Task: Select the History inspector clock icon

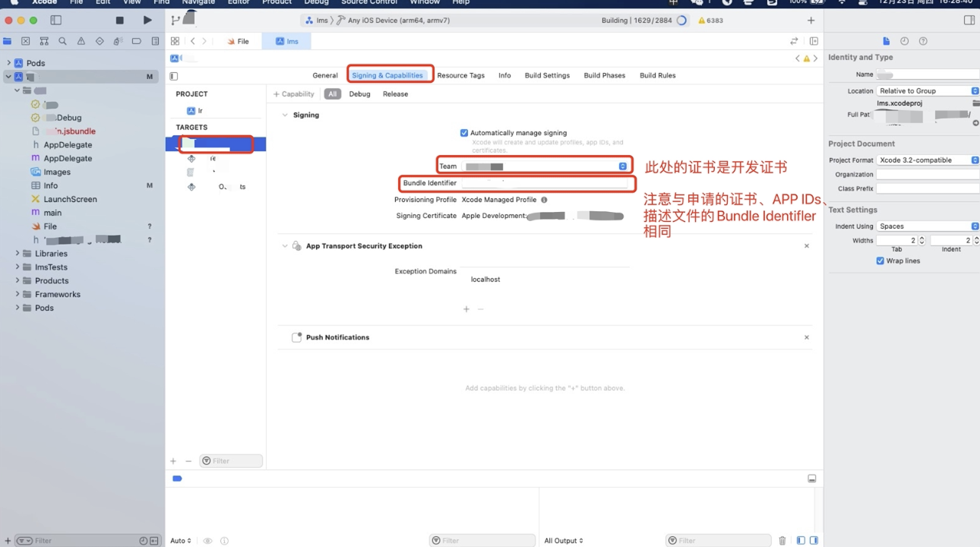Action: (904, 41)
